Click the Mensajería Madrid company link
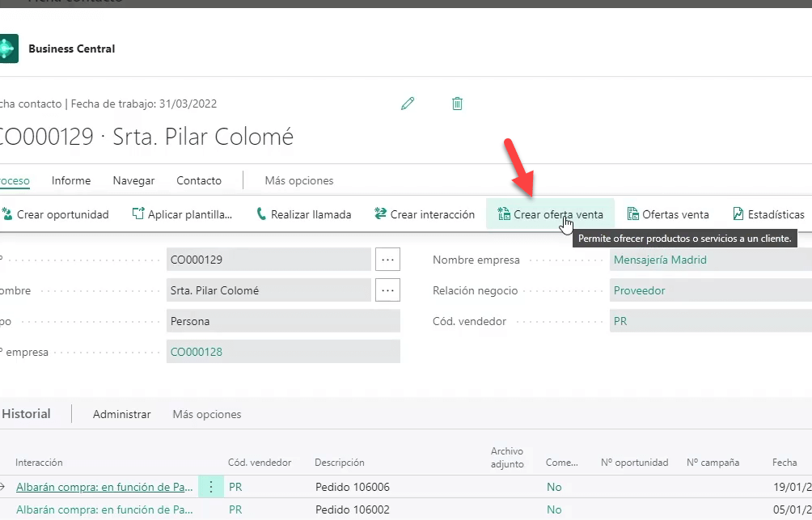 tap(660, 260)
